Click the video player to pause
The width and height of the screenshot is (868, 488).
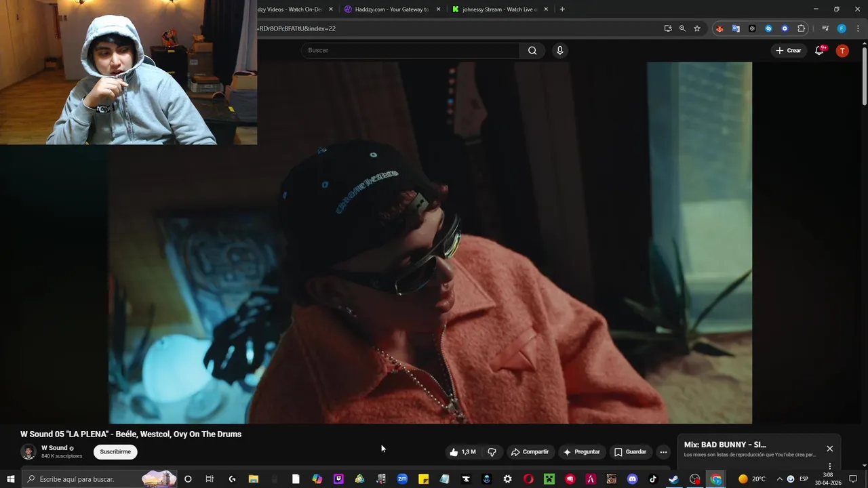coord(430,243)
